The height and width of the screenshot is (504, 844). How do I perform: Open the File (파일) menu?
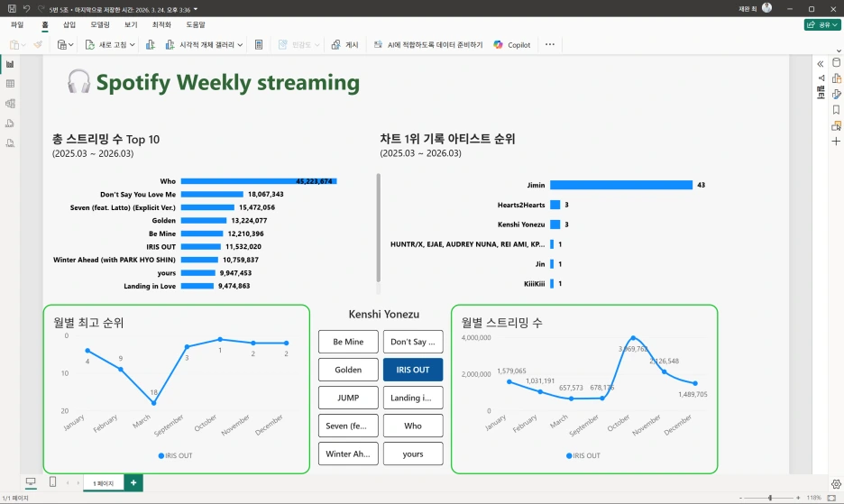pos(17,24)
